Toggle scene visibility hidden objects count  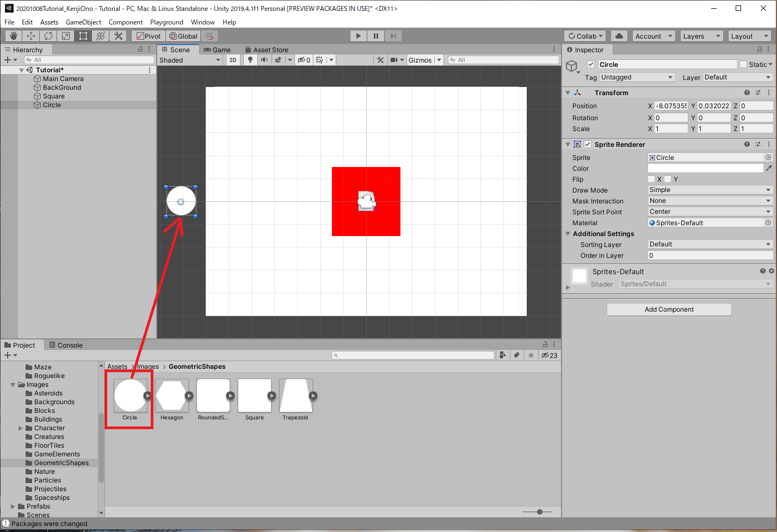click(x=304, y=60)
